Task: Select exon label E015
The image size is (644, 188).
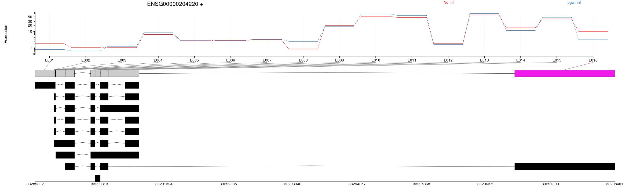Action: [x=557, y=60]
